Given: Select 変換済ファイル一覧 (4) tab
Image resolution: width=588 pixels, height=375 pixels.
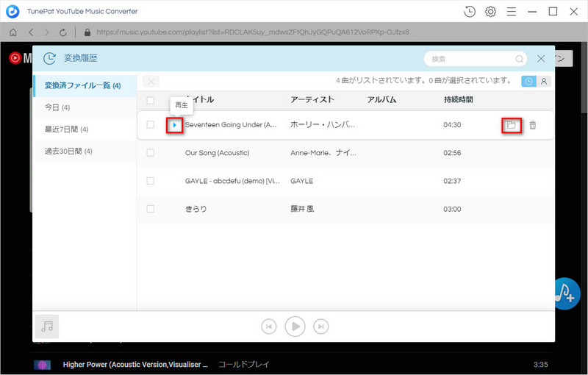Looking at the screenshot, I should pyautogui.click(x=85, y=85).
